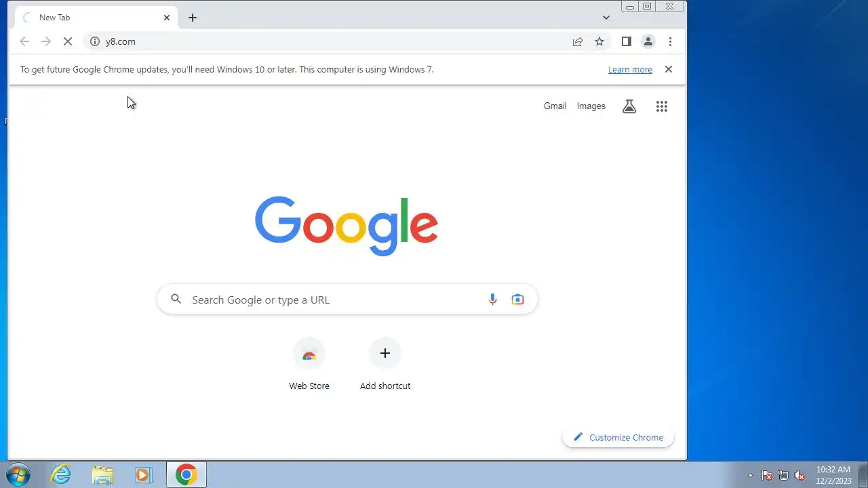
Task: Show hidden system tray icons
Action: [750, 475]
